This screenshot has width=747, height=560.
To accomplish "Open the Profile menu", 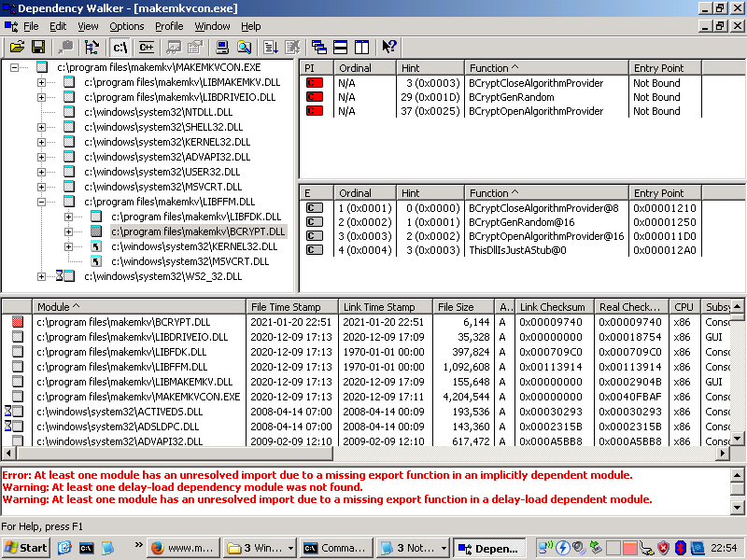I will click(169, 26).
